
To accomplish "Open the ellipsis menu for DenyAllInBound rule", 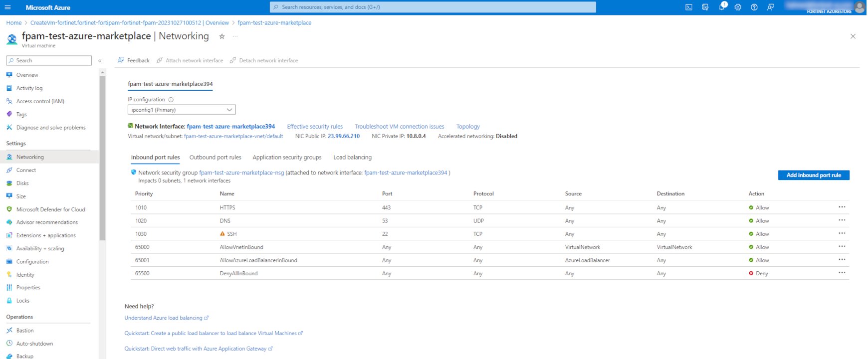I will [x=842, y=273].
